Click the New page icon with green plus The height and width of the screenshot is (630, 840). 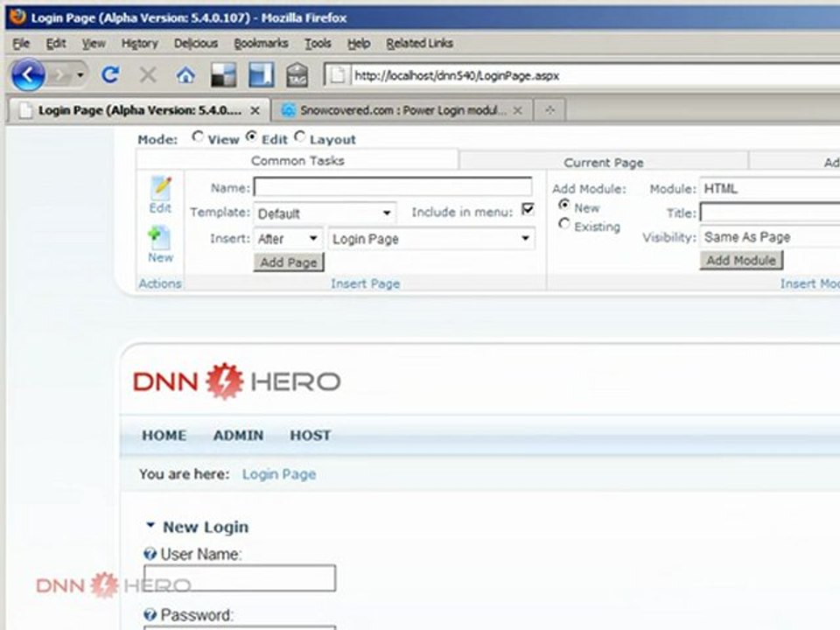pyautogui.click(x=159, y=237)
